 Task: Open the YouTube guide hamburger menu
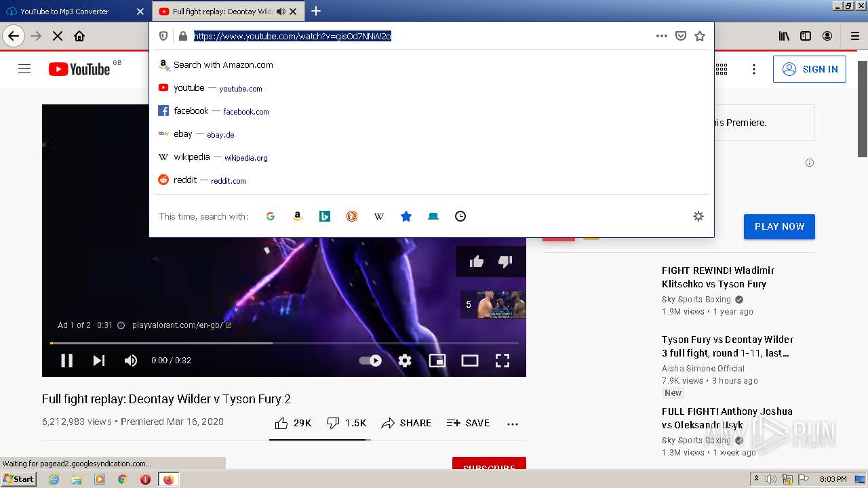point(24,68)
